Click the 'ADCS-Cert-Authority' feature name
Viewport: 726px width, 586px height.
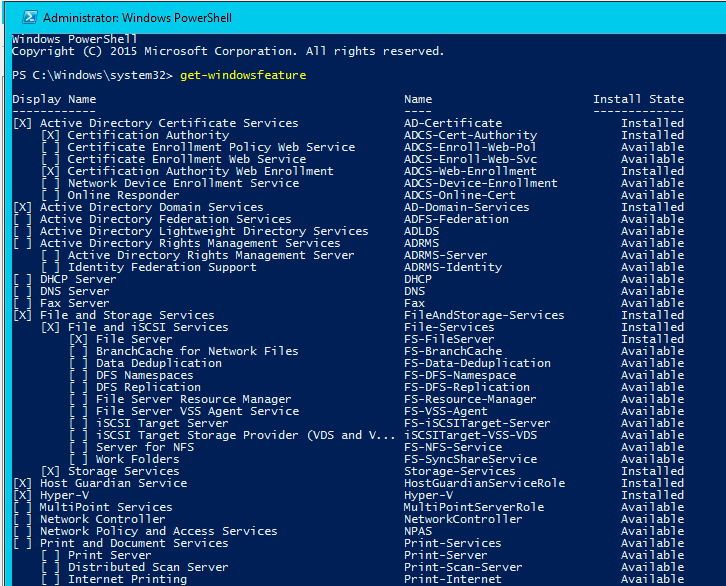pyautogui.click(x=470, y=135)
